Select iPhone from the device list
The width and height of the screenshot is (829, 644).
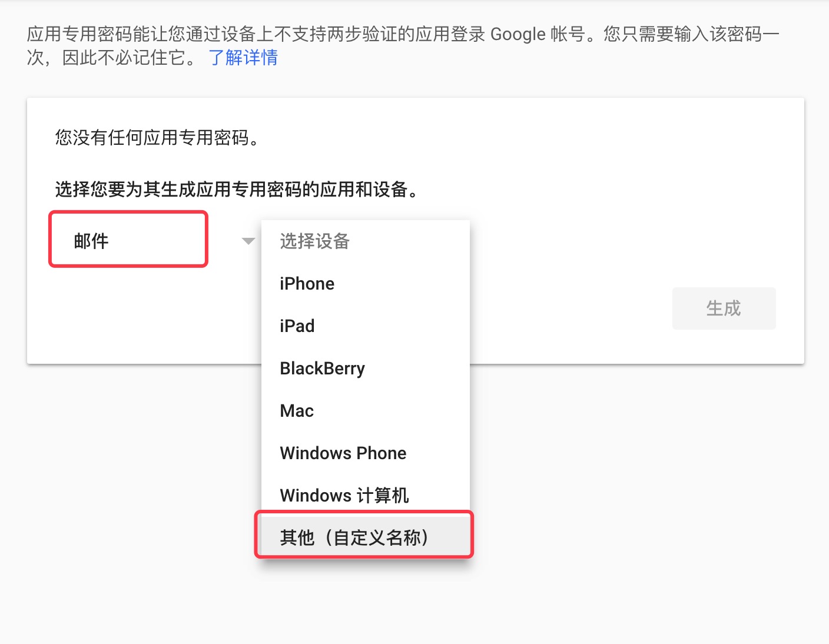pyautogui.click(x=307, y=284)
